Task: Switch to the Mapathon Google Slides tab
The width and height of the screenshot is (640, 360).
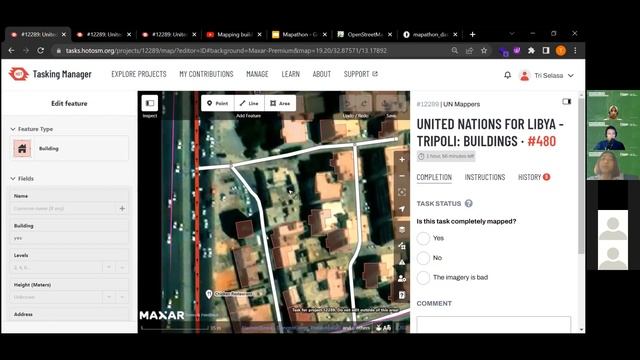Action: [x=300, y=35]
